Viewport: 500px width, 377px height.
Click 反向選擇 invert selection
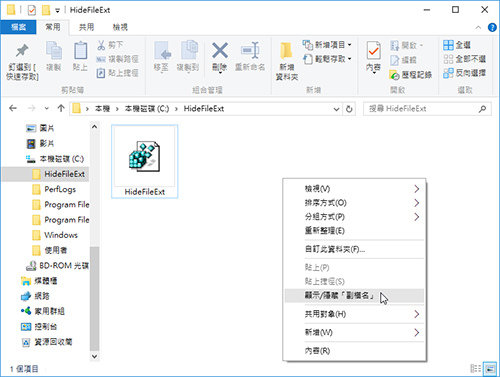[464, 73]
